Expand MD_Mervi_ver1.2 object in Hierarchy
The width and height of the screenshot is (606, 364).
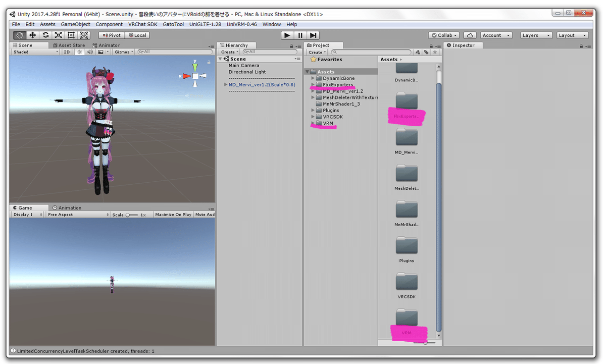(x=225, y=85)
